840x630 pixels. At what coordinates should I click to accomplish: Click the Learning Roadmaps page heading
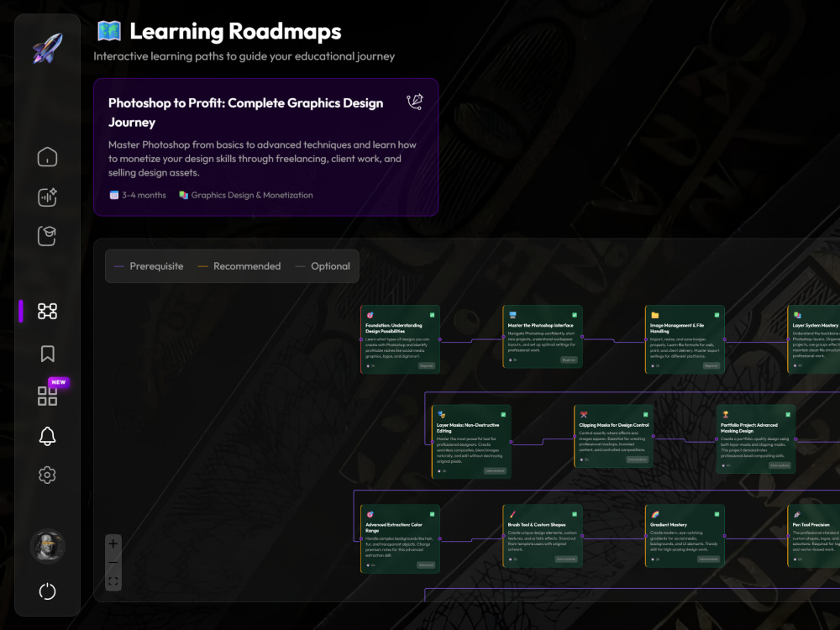[236, 31]
